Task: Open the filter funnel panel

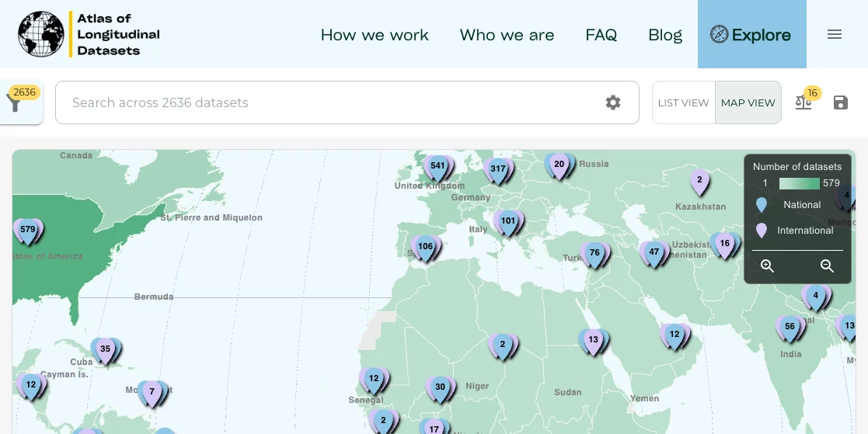Action: pyautogui.click(x=15, y=103)
